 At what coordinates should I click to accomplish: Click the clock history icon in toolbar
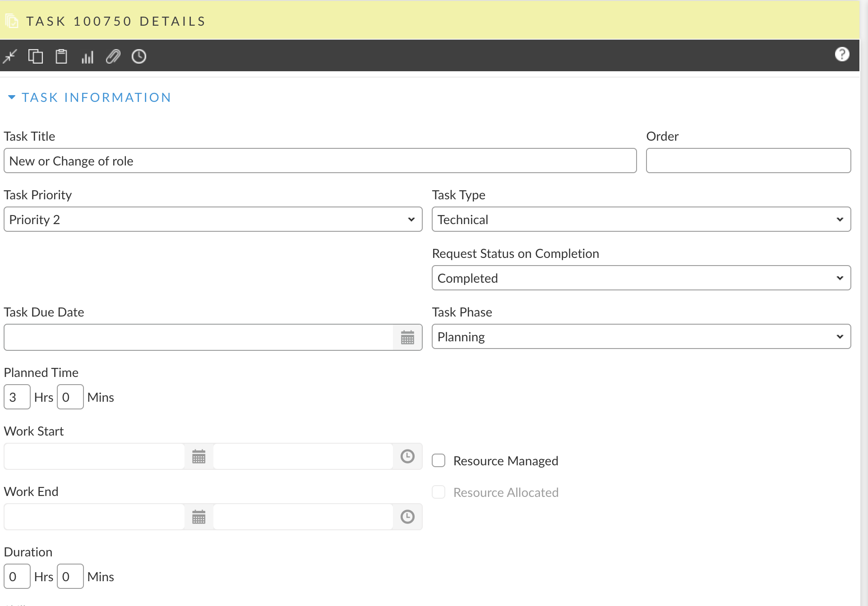(139, 56)
